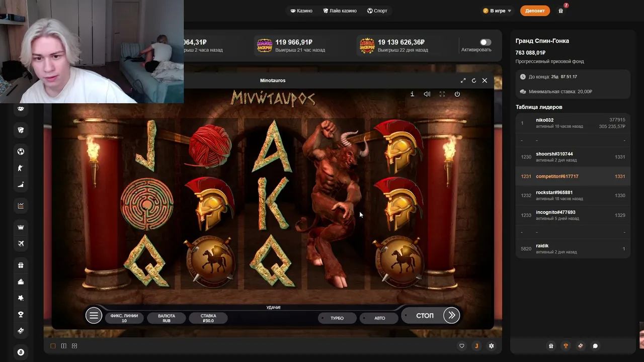Switch to single game view layout
This screenshot has width=644, height=362.
click(53, 346)
